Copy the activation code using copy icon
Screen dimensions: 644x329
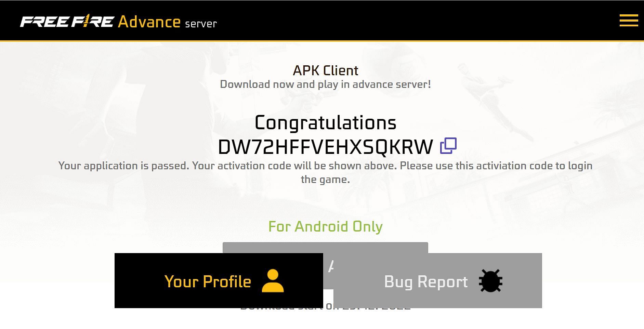(448, 146)
